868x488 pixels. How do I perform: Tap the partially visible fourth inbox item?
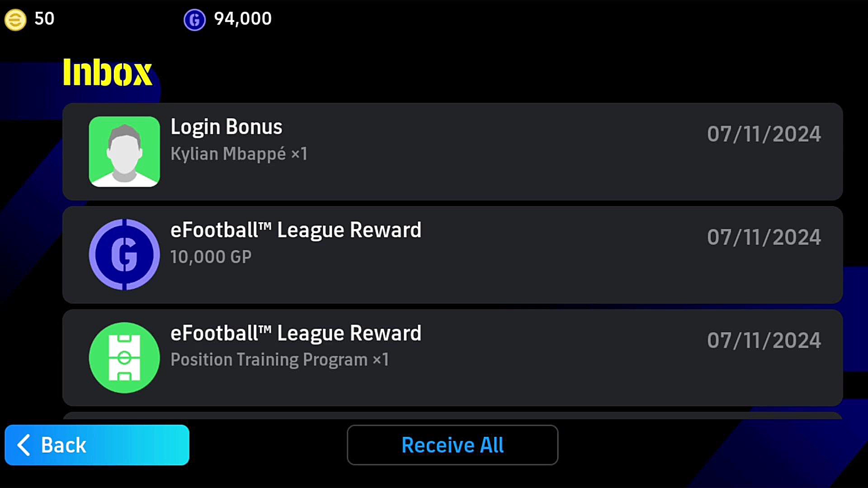tap(453, 416)
